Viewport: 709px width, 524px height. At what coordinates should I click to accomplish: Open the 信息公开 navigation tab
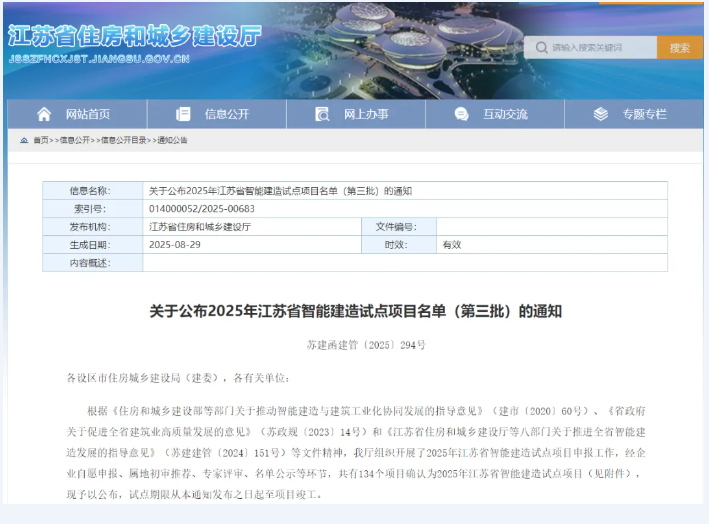227,114
